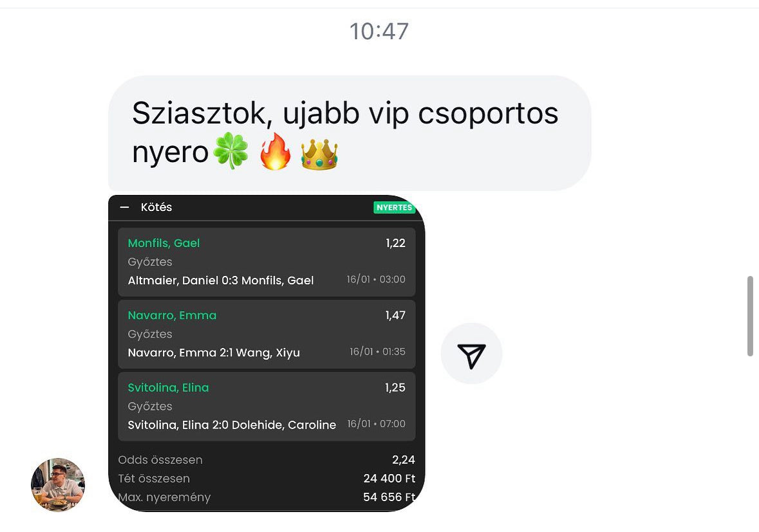The image size is (759, 532).
Task: Collapse the Kötés bet slip section
Action: click(124, 207)
